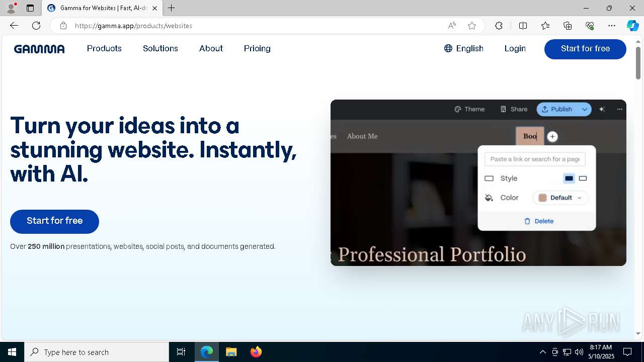Open the notifications center
This screenshot has height=362, width=644.
point(627,352)
